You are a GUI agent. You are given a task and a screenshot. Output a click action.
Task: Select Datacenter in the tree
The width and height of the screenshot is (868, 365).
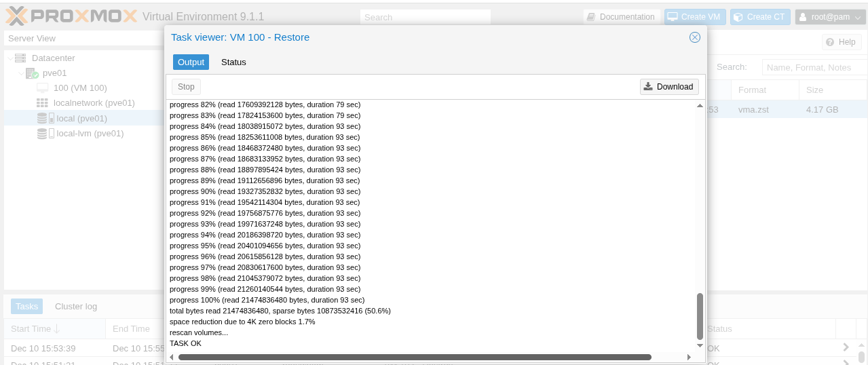click(x=54, y=58)
